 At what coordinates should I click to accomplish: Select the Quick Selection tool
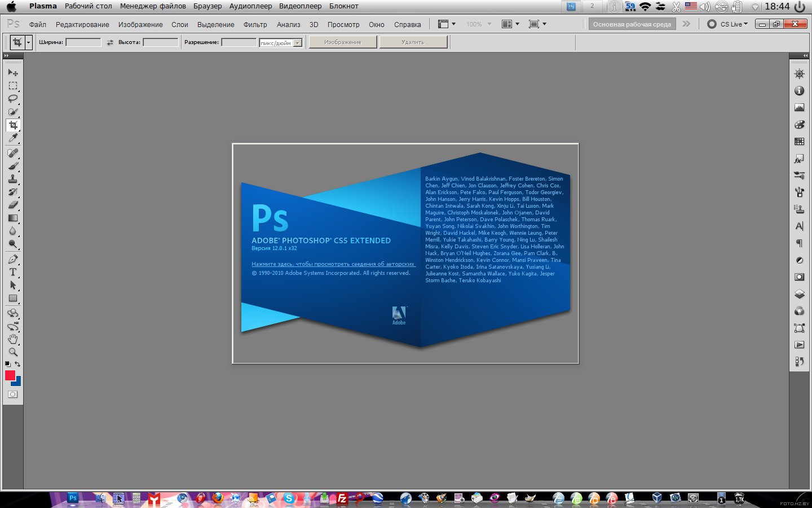tap(13, 112)
